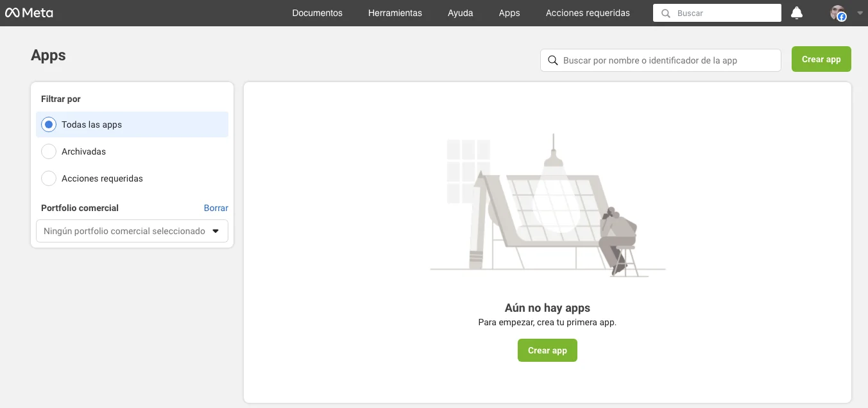Click Para empezar, crea tu primera app text
Viewport: 868px width, 408px height.
tap(547, 322)
